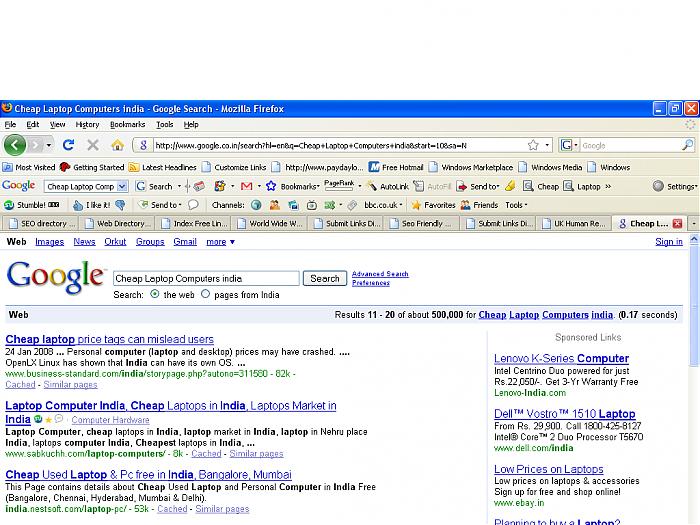The image size is (700, 525).
Task: Open the back/forward history dropdown arrow
Action: [x=49, y=145]
